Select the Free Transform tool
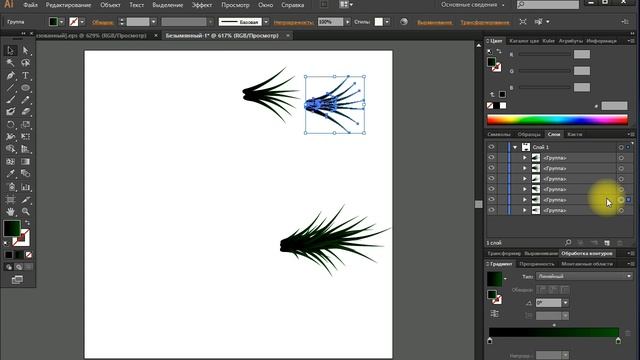The height and width of the screenshot is (360, 640). point(25,137)
